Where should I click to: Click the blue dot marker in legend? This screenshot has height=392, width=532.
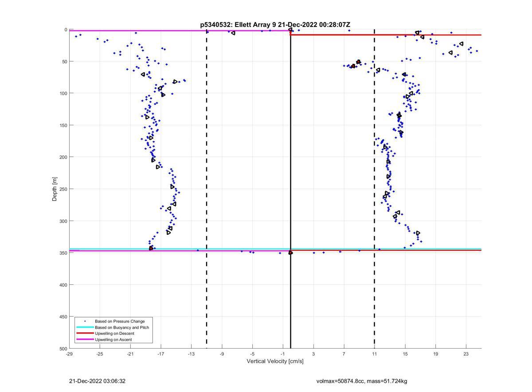click(x=85, y=321)
